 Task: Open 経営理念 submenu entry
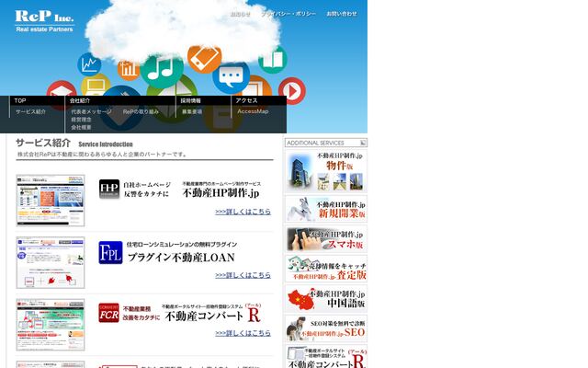point(81,120)
